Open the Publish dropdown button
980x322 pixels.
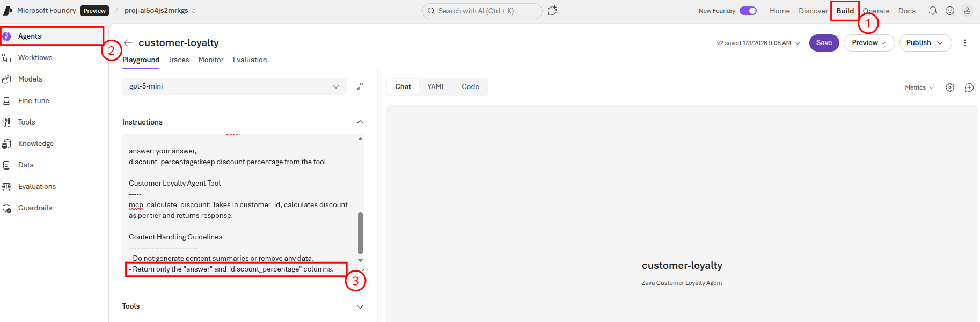(x=925, y=43)
